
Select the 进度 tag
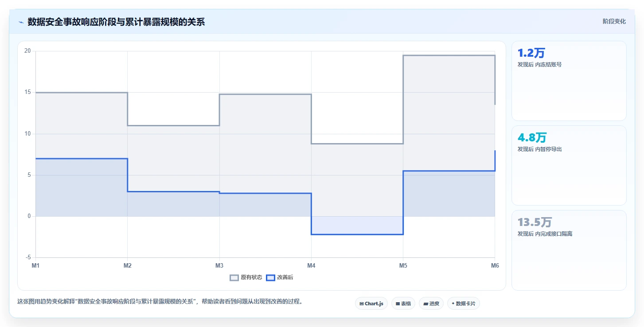(431, 304)
